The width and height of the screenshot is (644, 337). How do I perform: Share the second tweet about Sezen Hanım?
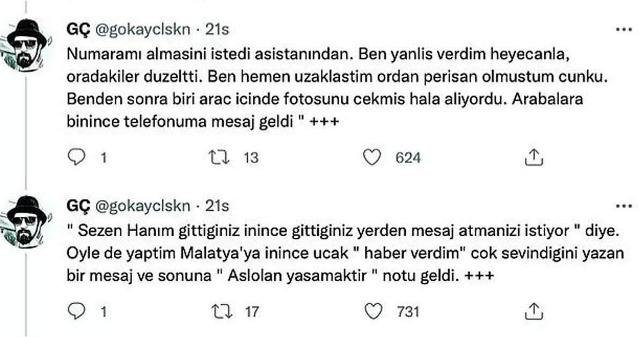[x=533, y=311]
